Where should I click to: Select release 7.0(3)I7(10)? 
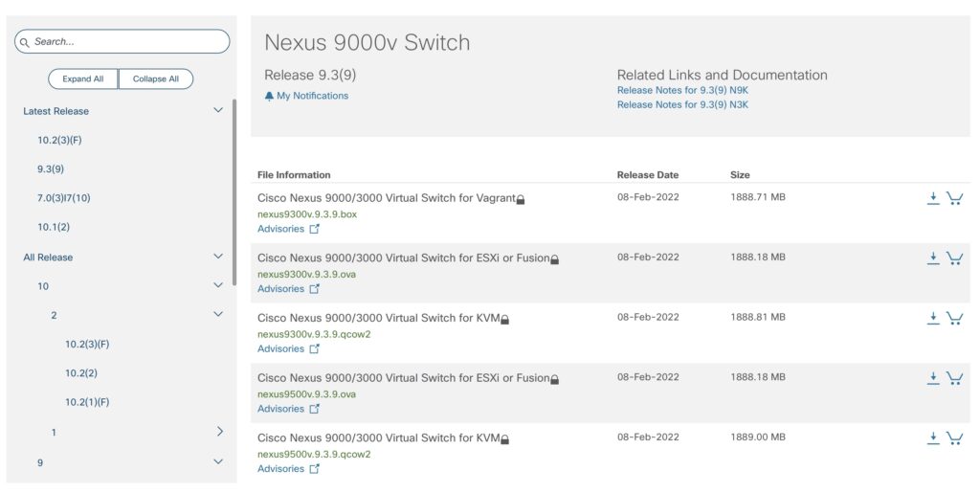64,198
